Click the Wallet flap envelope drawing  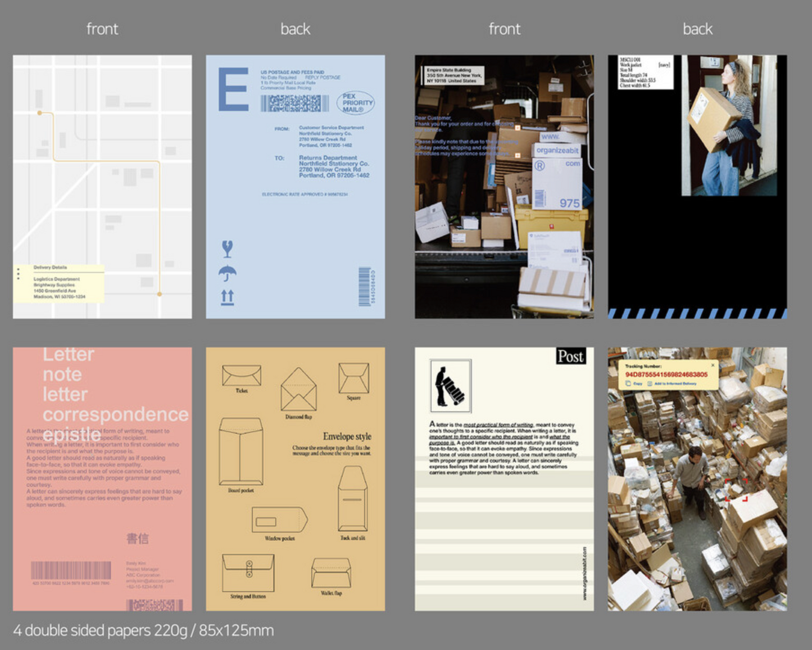coord(332,573)
